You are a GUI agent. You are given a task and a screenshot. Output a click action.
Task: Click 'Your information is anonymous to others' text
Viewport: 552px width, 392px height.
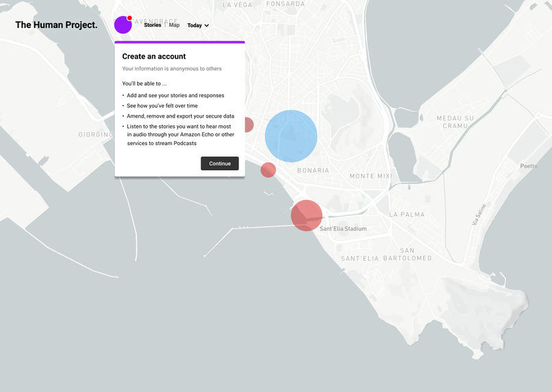[x=172, y=68]
